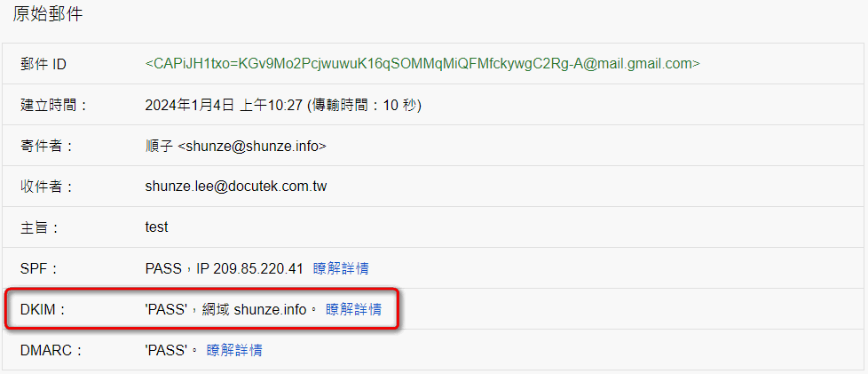Click the 主旨 label

pyautogui.click(x=39, y=227)
